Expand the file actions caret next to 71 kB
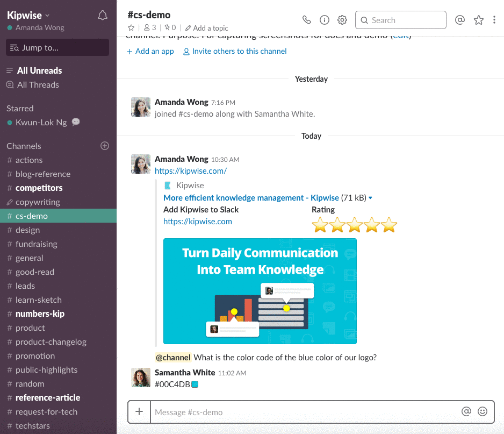Viewport: 504px width, 434px height. click(371, 197)
